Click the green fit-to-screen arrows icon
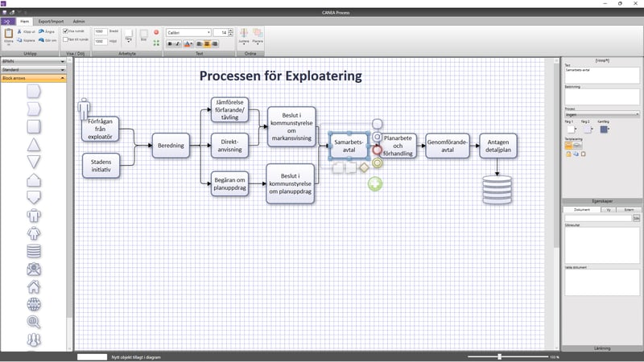The image size is (644, 362). 156,43
